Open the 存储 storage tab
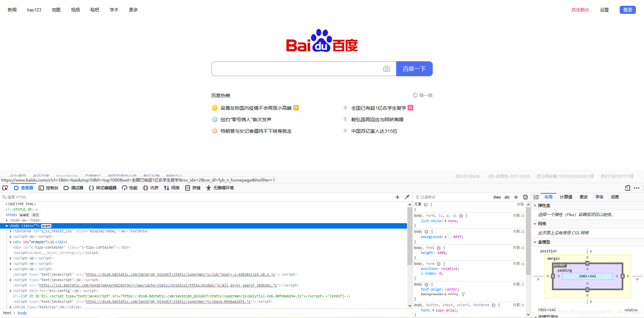The width and height of the screenshot is (644, 318). pos(193,188)
